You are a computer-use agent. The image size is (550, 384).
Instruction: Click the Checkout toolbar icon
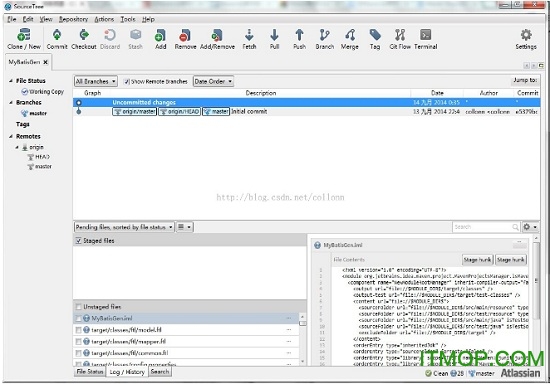coord(84,39)
